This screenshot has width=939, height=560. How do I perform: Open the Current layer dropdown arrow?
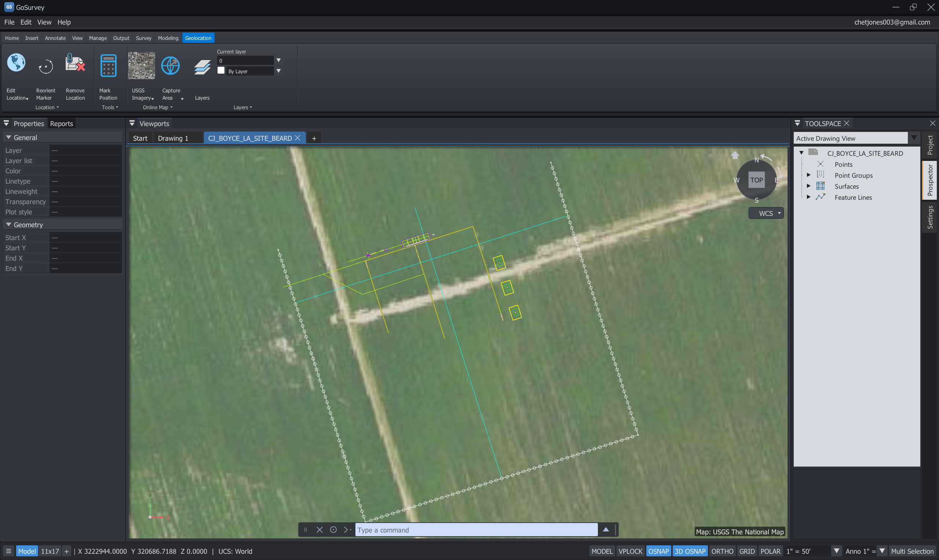click(279, 60)
